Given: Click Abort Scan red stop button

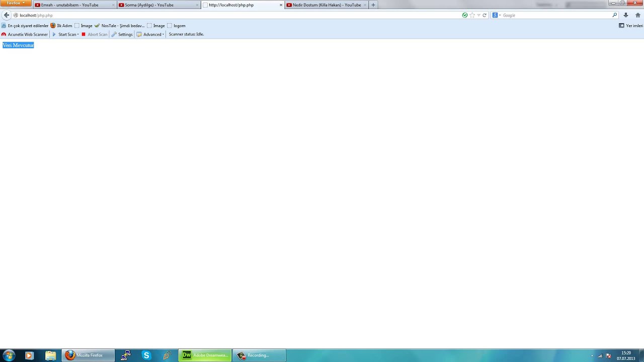Looking at the screenshot, I should pos(94,34).
